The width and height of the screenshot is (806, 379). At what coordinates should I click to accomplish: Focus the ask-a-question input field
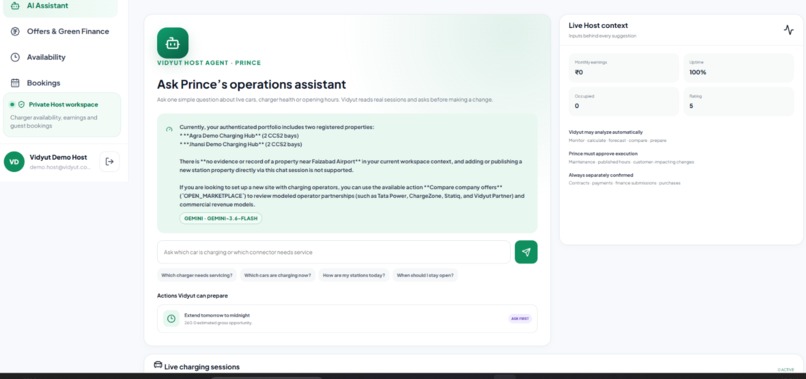coord(334,252)
